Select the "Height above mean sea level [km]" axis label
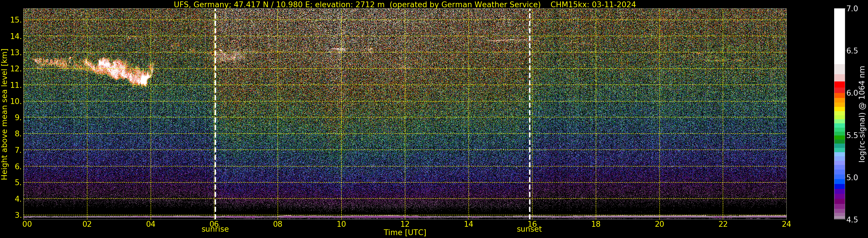Viewport: 868px width, 238px height. click(4, 114)
